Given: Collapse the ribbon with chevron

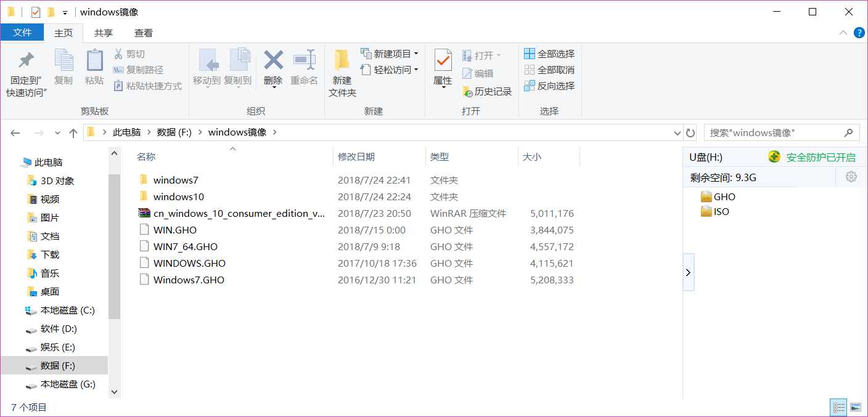Looking at the screenshot, I should pyautogui.click(x=843, y=33).
